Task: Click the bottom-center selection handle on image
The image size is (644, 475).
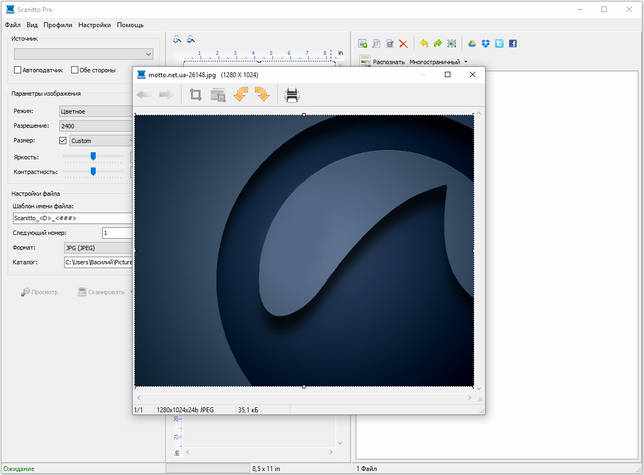Action: [x=304, y=387]
